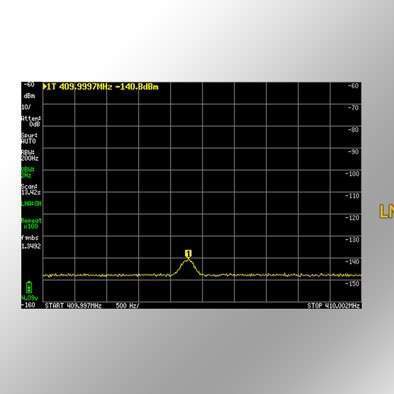The height and width of the screenshot is (394, 394).
Task: Tap the -120 level label on right axis
Action: click(352, 217)
